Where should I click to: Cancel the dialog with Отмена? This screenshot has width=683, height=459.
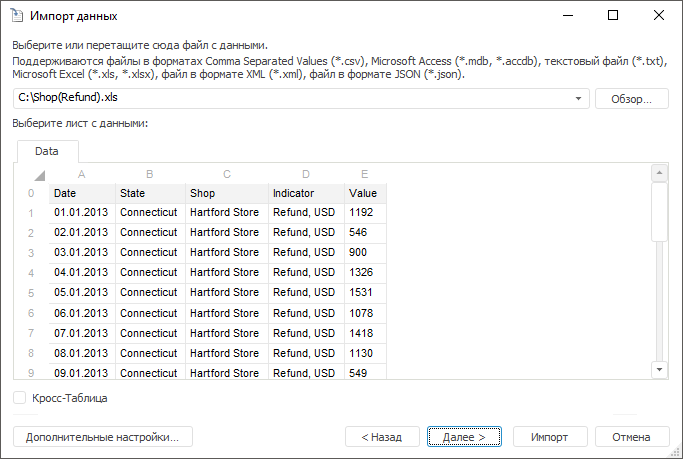(632, 437)
